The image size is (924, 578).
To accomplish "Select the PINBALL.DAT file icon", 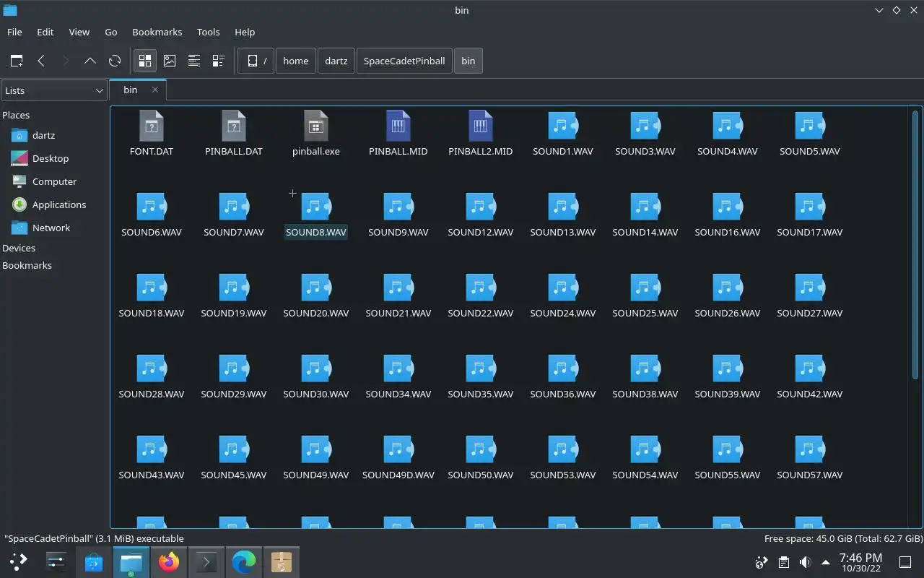I will click(x=234, y=126).
